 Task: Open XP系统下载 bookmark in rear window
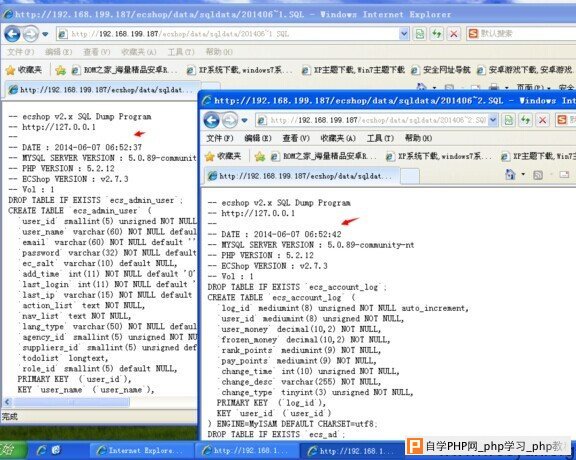[x=240, y=70]
